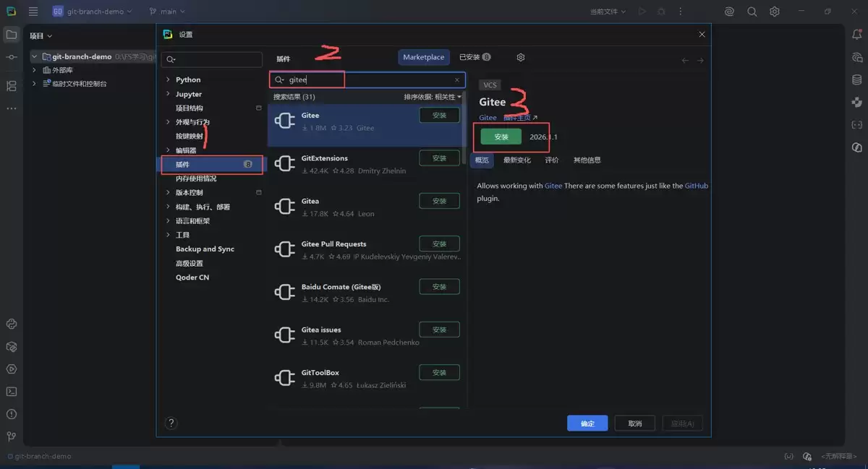Image resolution: width=868 pixels, height=469 pixels.
Task: Open the Problems tool window icon
Action: click(11, 414)
